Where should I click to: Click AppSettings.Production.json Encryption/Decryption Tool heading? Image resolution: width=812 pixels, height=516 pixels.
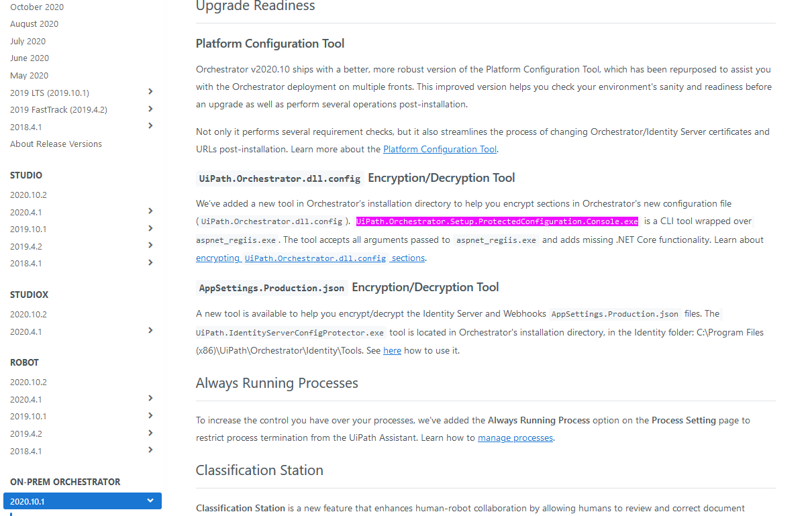point(348,287)
